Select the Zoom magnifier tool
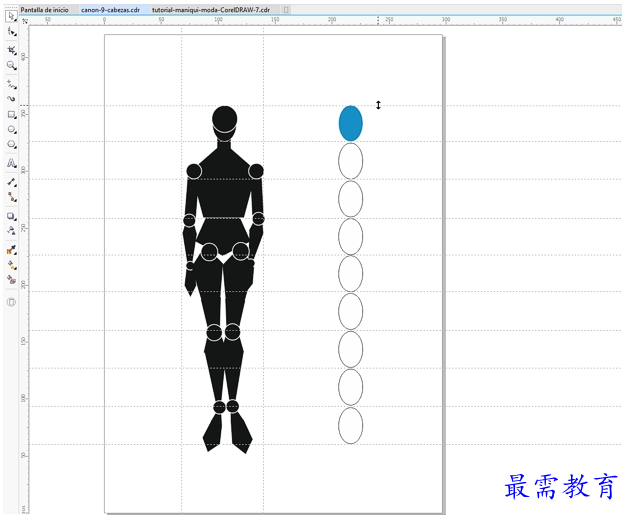This screenshot has width=626, height=518. (x=11, y=65)
